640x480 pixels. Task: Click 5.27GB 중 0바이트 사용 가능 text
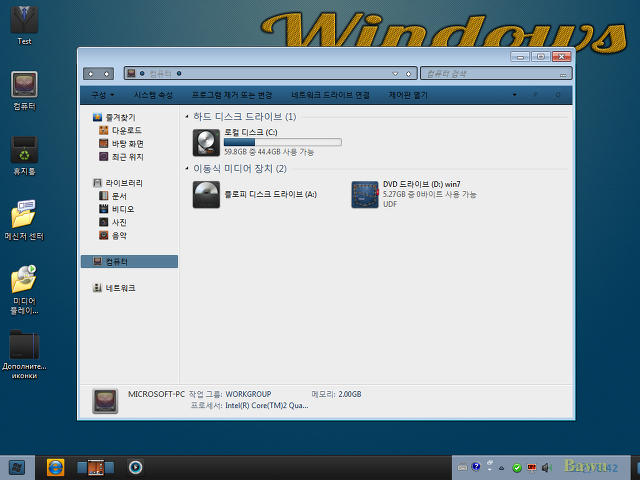[x=430, y=194]
